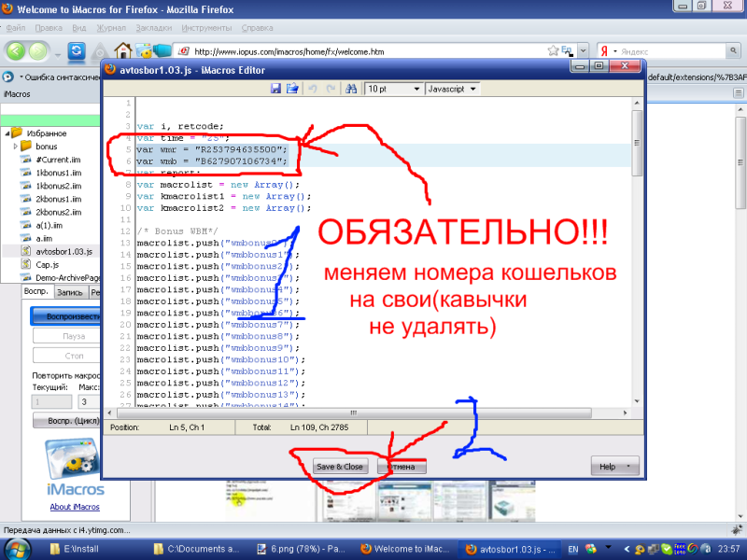Click the Save & Close button
Viewport: 747px width, 560px height.
click(340, 467)
